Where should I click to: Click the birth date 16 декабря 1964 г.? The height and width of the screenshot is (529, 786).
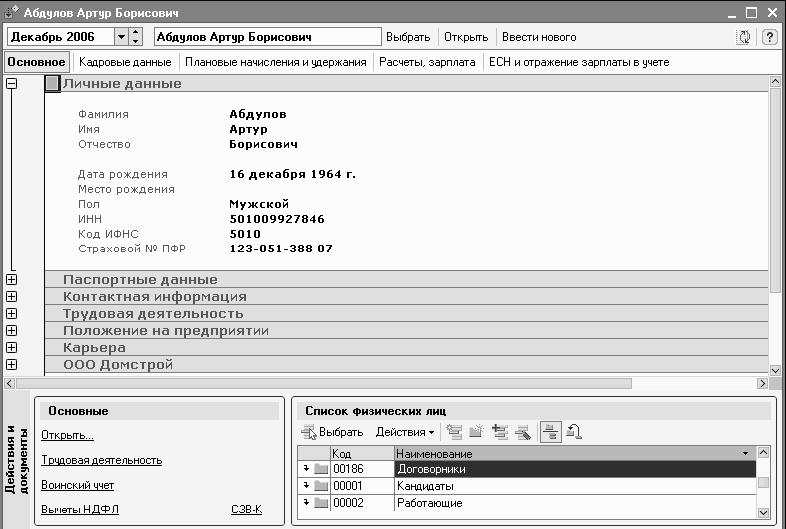(293, 174)
